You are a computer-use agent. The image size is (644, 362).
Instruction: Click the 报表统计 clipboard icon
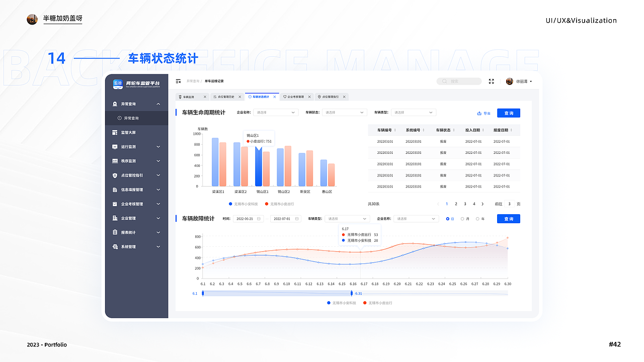(x=115, y=232)
